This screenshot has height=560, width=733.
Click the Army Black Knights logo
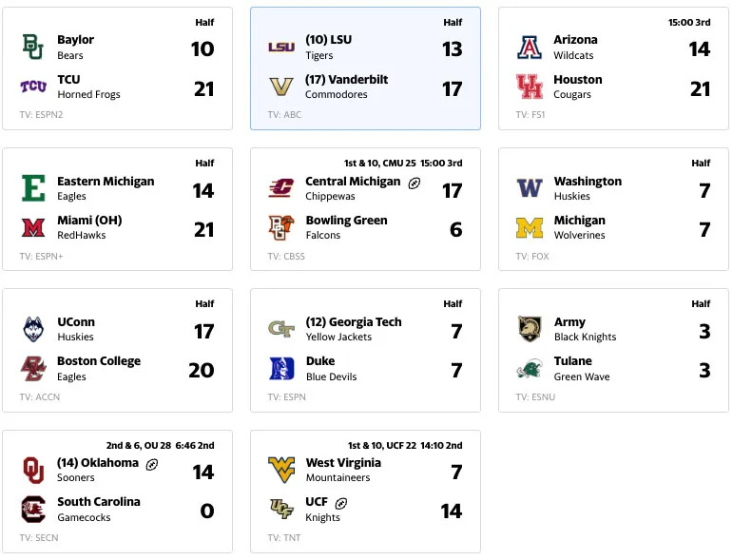tap(530, 329)
